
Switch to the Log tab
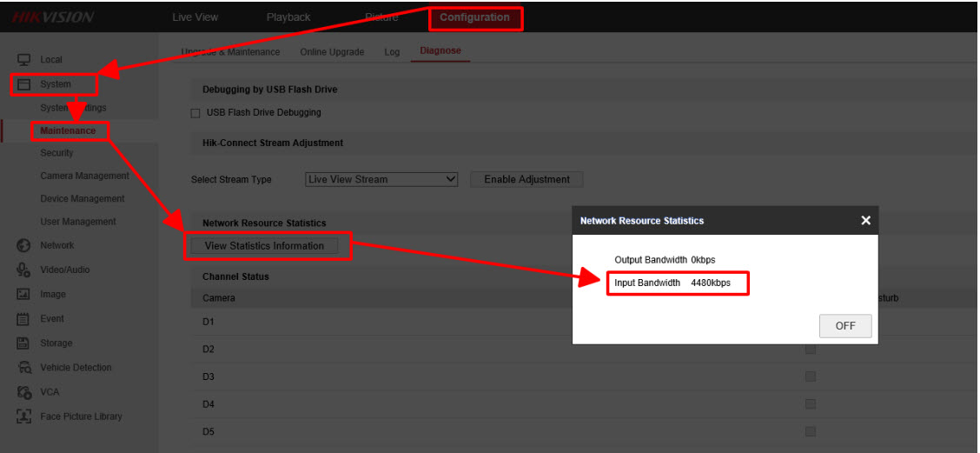click(392, 52)
